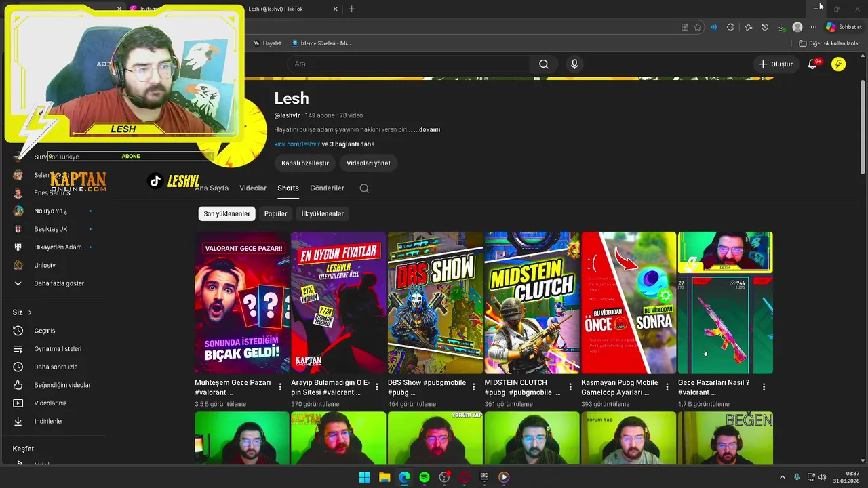Viewport: 868px width, 488px height.
Task: Open Edge profile avatar
Action: click(797, 27)
